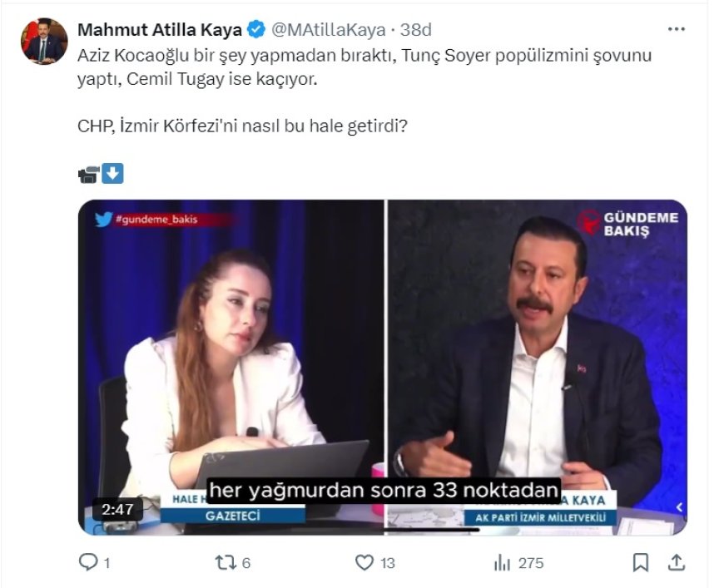The height and width of the screenshot is (588, 724).
Task: Click the tweet text about İzmir Körfezi
Action: 246,131
